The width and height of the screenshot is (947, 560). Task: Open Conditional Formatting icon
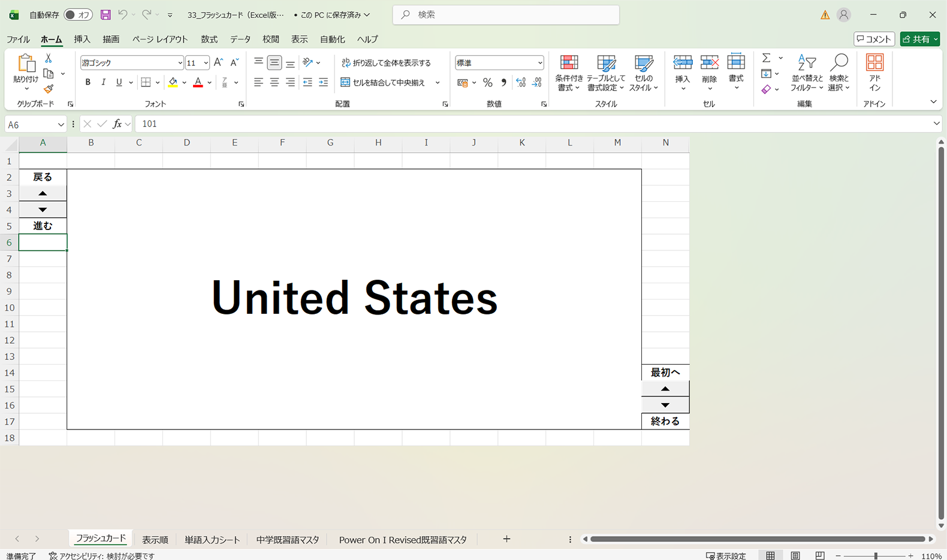click(x=569, y=72)
